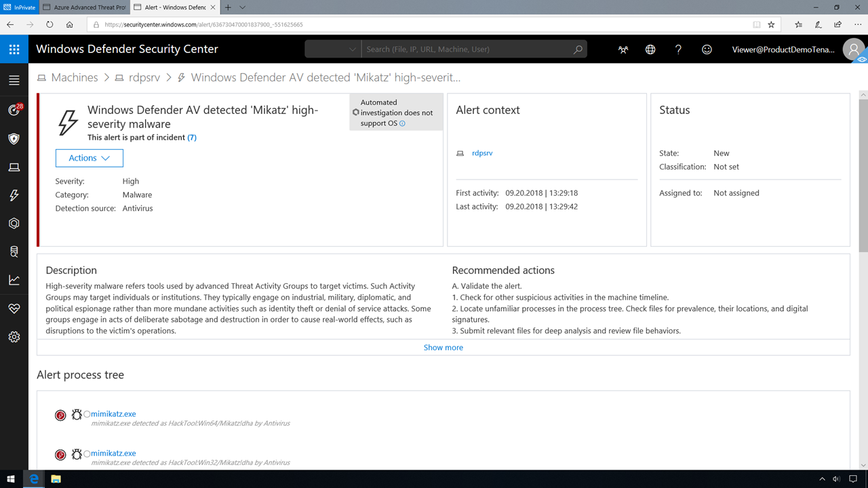Open a new browser tab
Viewport: 868px width, 488px height.
pos(229,7)
